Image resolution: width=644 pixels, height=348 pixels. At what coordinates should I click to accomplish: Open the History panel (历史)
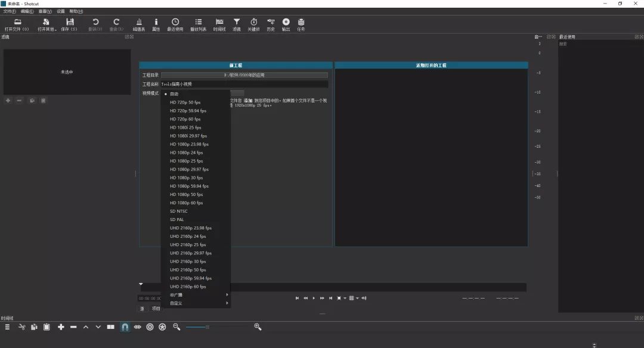pyautogui.click(x=271, y=24)
